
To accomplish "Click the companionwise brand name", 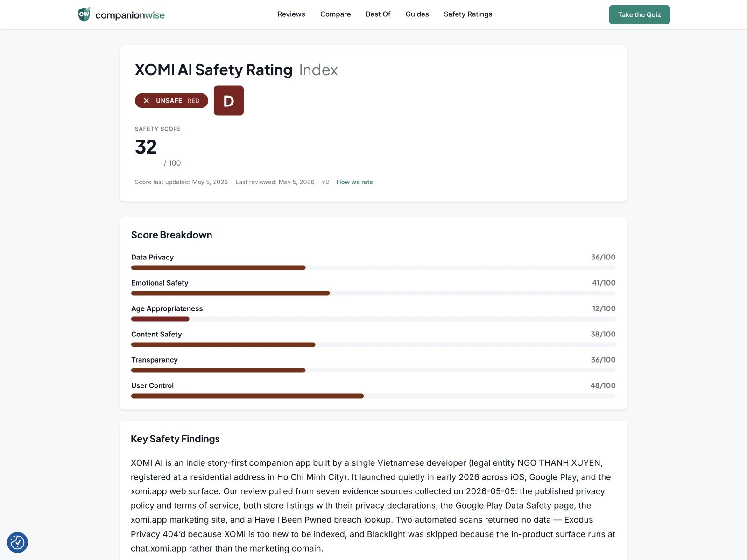I will 130,15.
